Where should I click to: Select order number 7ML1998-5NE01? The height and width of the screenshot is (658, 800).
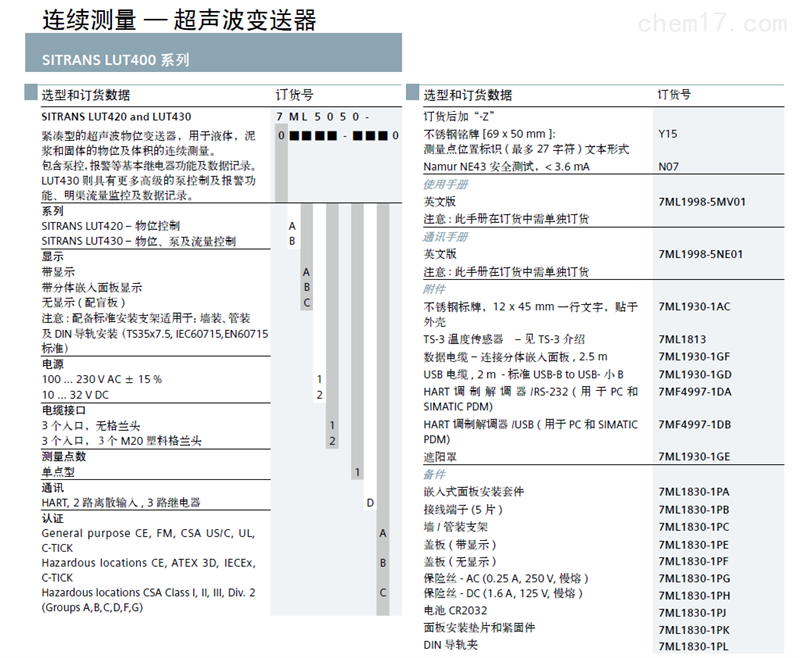point(701,254)
